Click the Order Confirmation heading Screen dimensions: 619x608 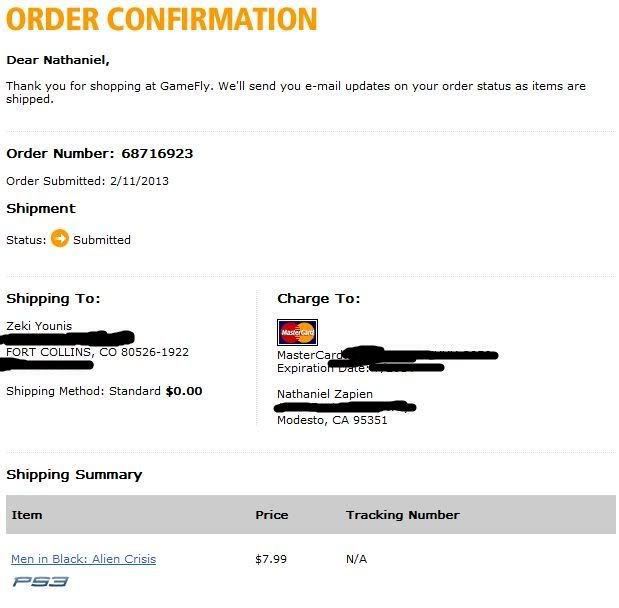(161, 19)
